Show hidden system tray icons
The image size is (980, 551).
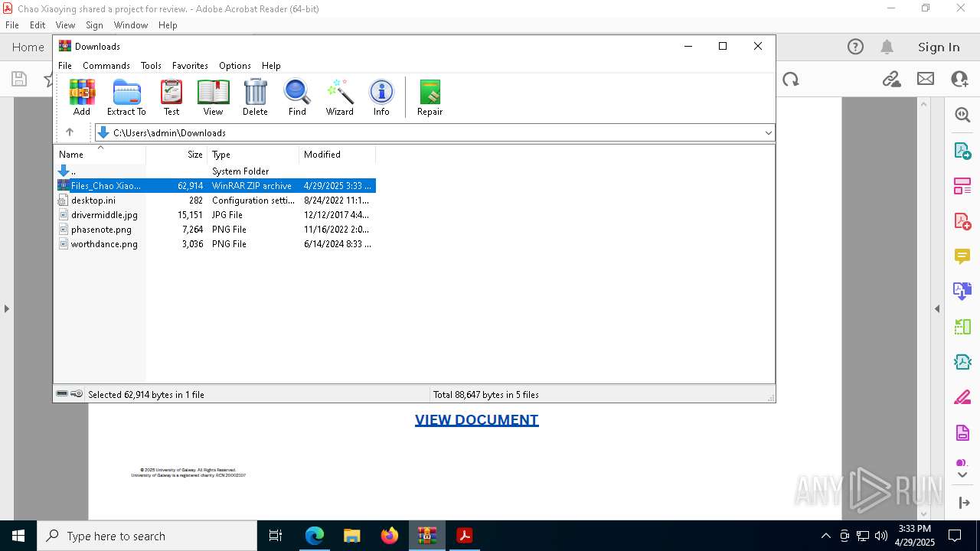pos(825,536)
